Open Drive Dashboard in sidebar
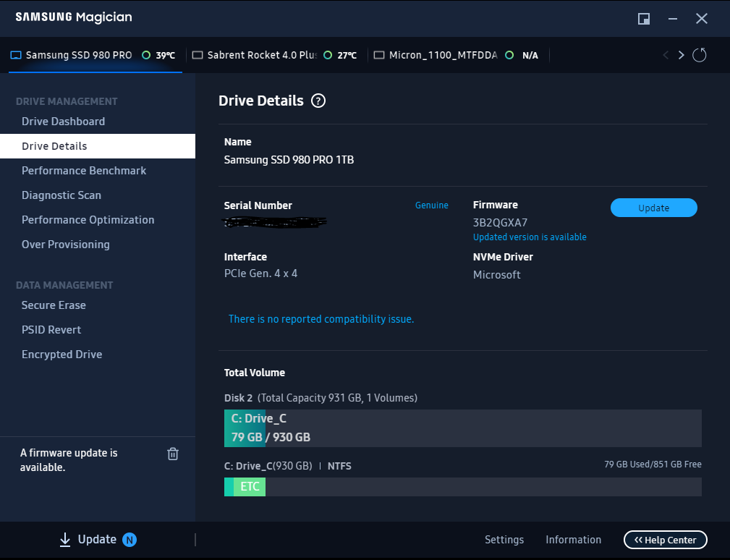 (63, 122)
